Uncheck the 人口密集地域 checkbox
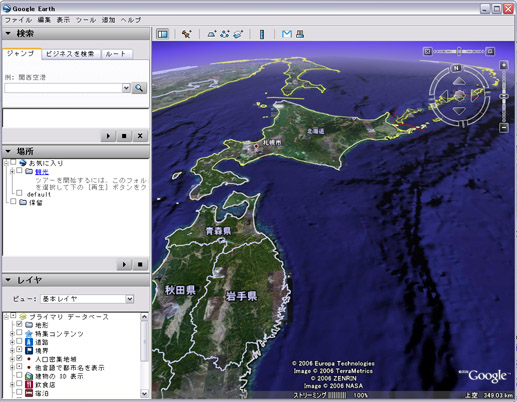Image resolution: width=517 pixels, height=402 pixels. 19,358
